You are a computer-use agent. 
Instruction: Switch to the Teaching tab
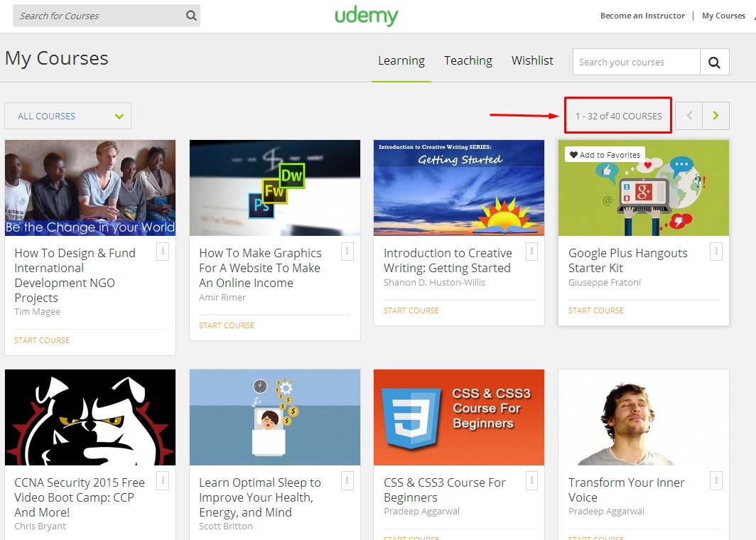pos(468,61)
